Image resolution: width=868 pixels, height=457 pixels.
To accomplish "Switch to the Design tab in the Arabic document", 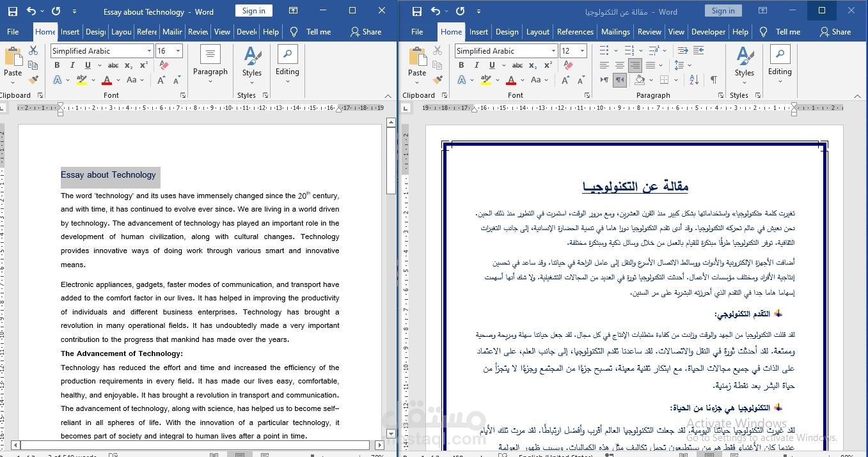I will (x=507, y=31).
